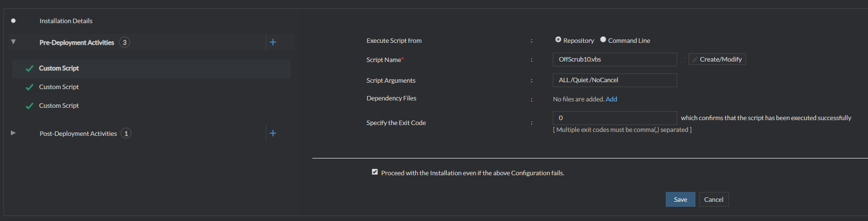Screen dimensions: 868x221
Task: Click the Pre-Deployment Activities count badge
Action: [125, 42]
